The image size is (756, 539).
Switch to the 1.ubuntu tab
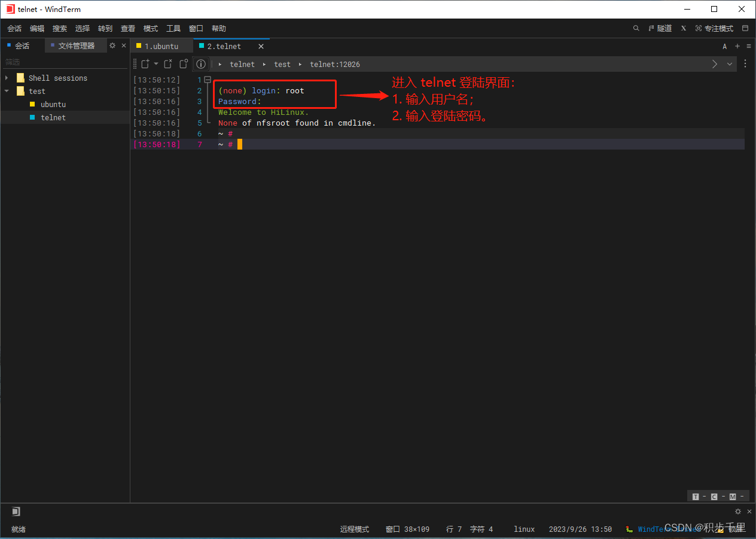tap(161, 46)
